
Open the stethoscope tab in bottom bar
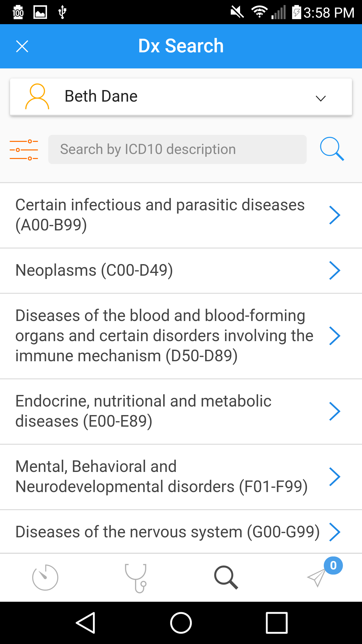pos(136,578)
